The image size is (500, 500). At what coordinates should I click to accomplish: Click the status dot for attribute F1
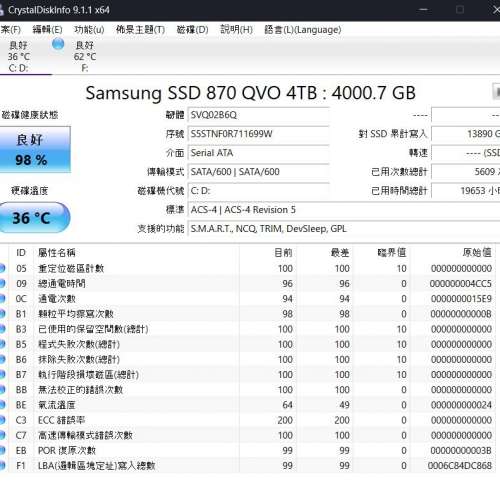[2, 465]
